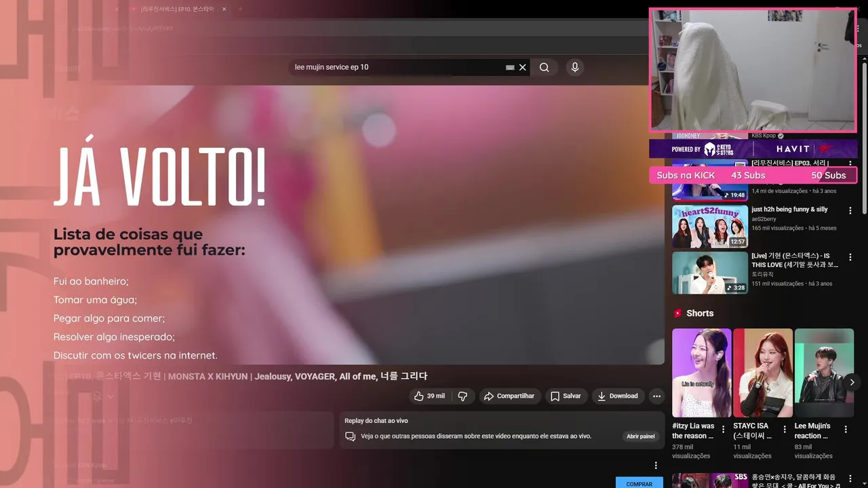Like the video with 39 mil thumbs-up
The height and width of the screenshot is (488, 868).
click(430, 396)
